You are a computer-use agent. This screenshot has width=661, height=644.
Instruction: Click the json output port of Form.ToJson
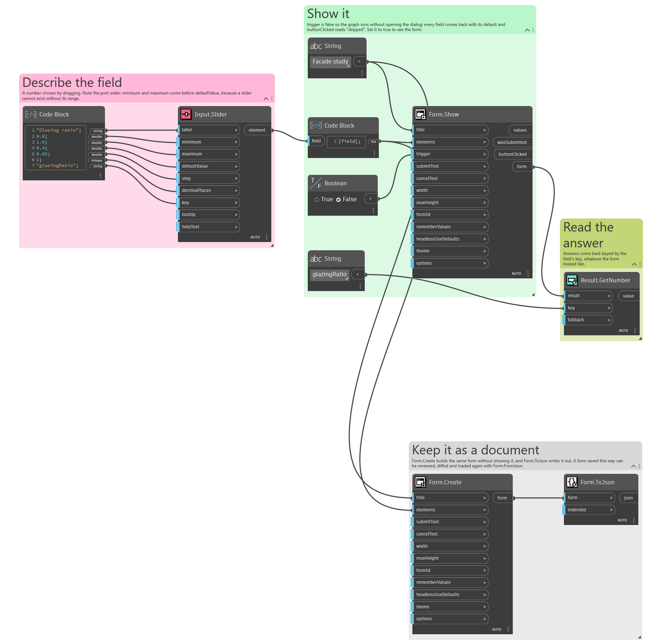click(x=629, y=498)
